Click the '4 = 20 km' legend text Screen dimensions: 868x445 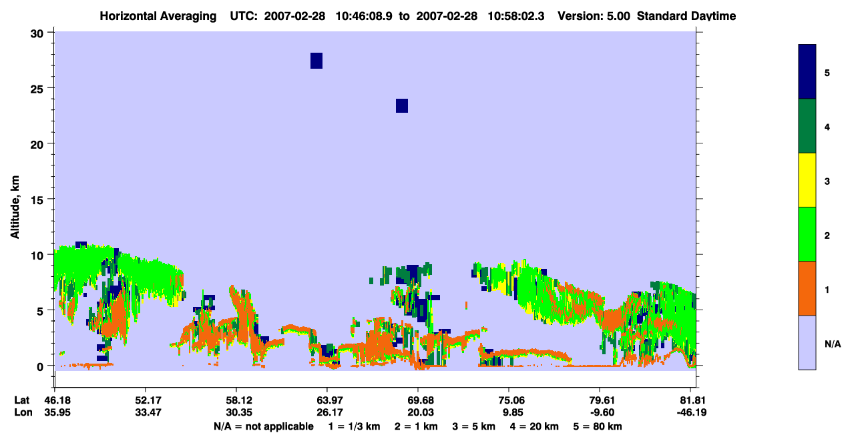click(535, 426)
